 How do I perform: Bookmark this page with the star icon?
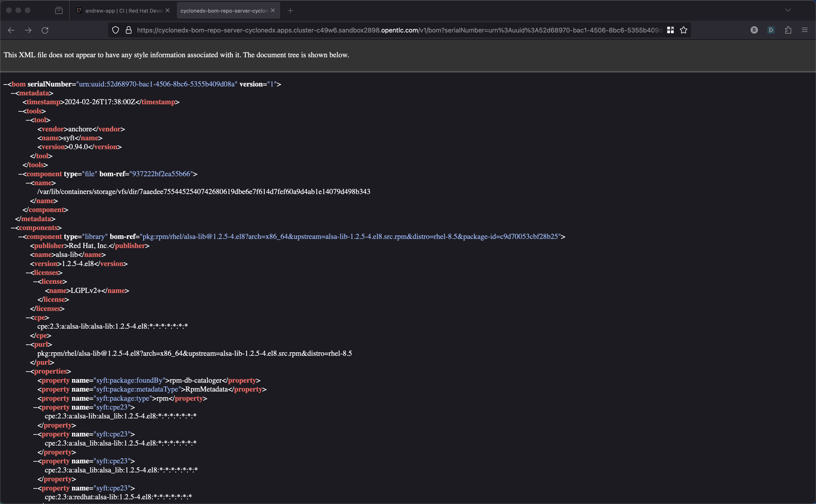pyautogui.click(x=684, y=30)
